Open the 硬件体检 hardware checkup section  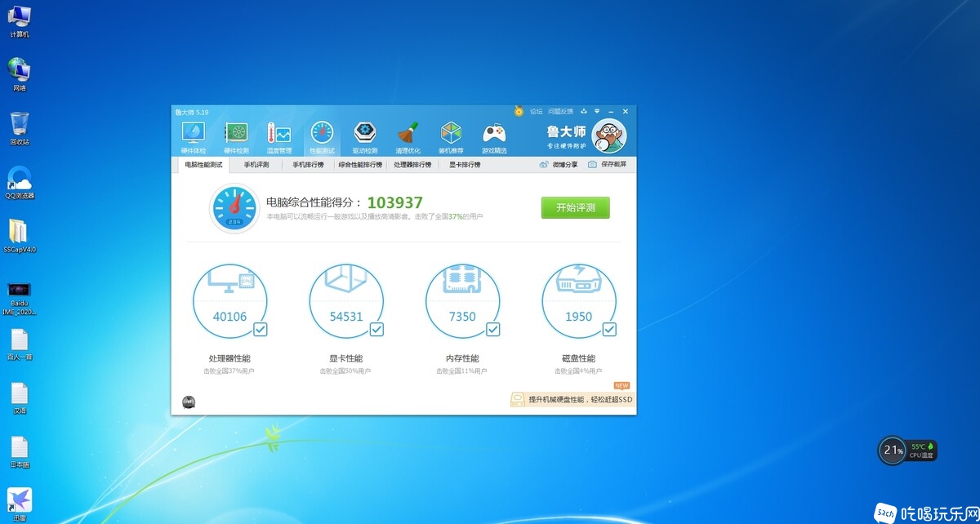click(x=193, y=137)
